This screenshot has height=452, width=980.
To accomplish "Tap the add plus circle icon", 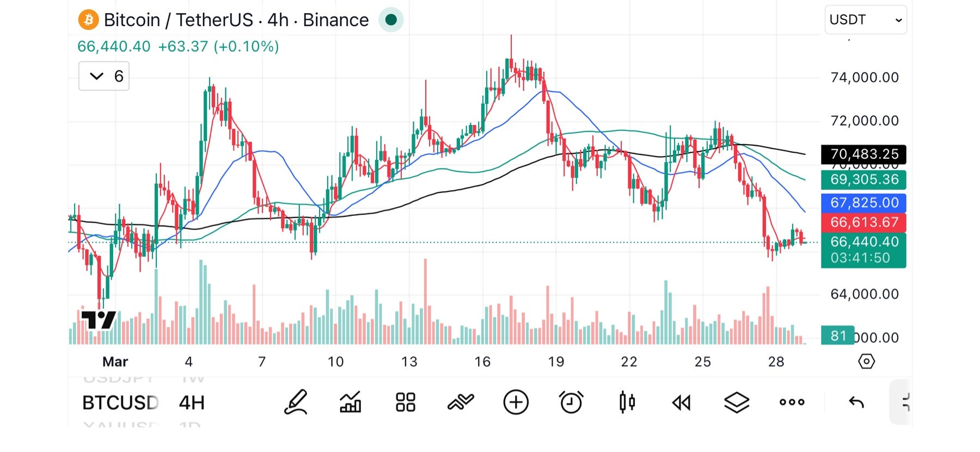I will (x=516, y=403).
